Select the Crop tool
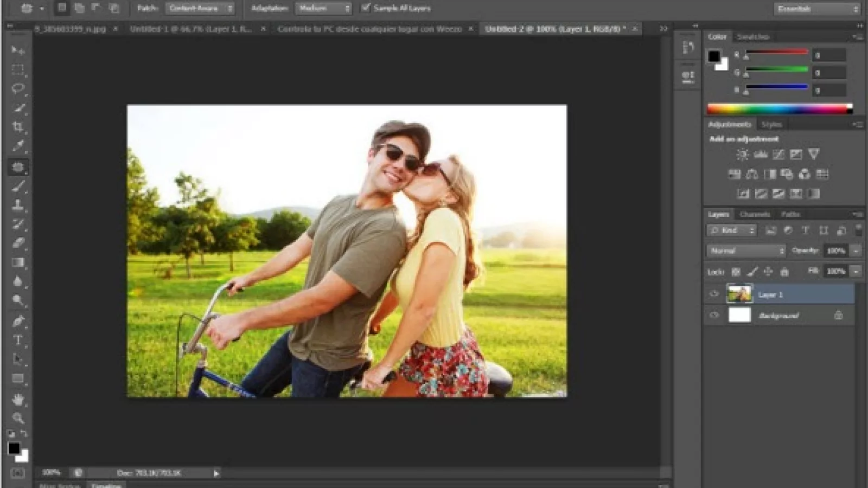868x488 pixels. (x=18, y=127)
